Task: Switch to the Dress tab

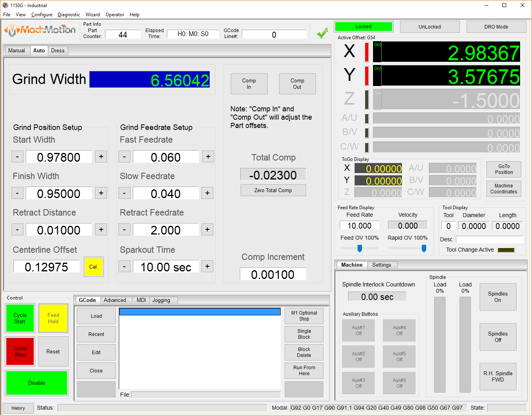Action: [58, 51]
